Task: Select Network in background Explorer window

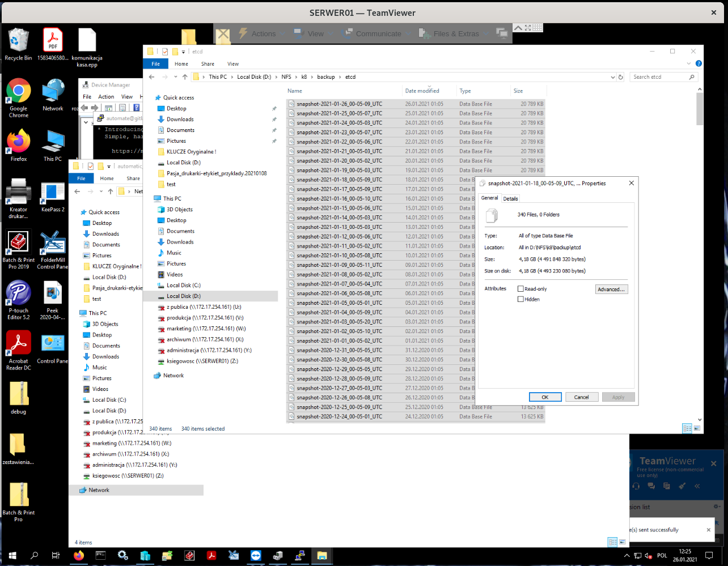Action: [136, 490]
